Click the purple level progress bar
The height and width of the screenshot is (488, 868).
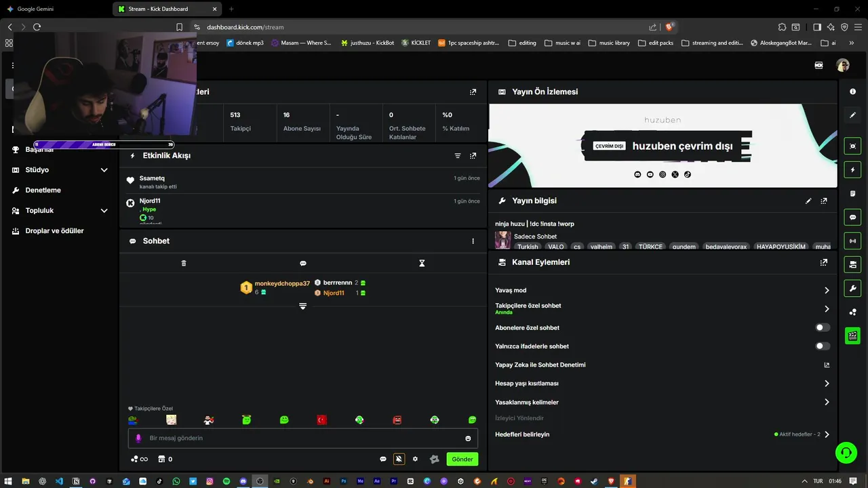[104, 144]
